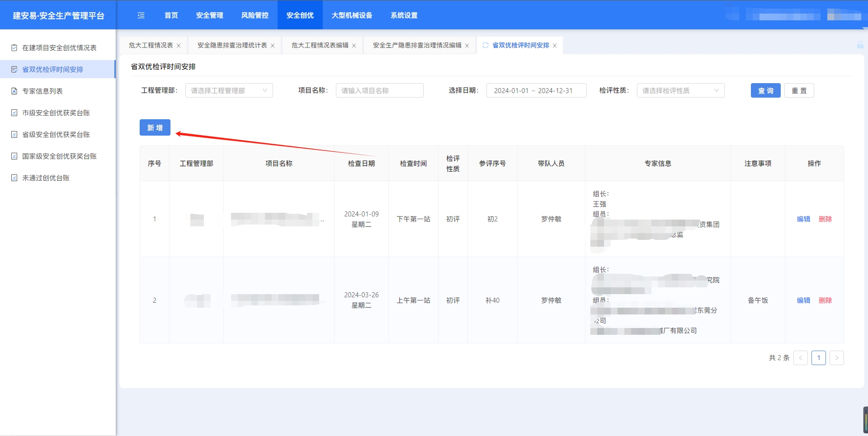Open 省级安全创优获奖台账 in the sidebar
The height and width of the screenshot is (436, 868).
pyautogui.click(x=56, y=135)
